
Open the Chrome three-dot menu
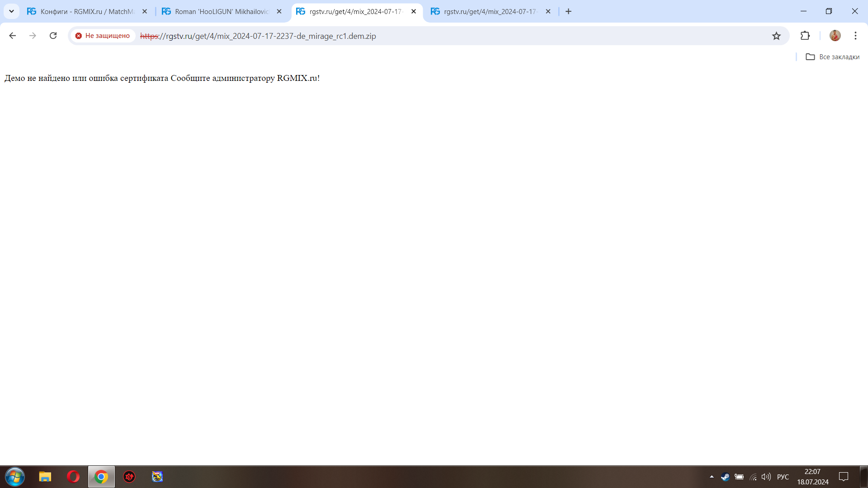(855, 36)
